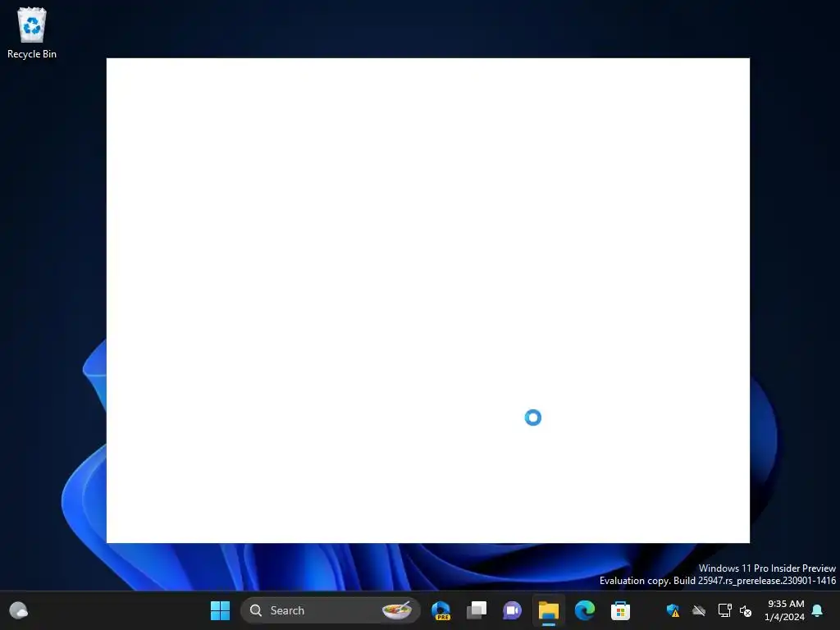Open the Windows Start menu

220,610
